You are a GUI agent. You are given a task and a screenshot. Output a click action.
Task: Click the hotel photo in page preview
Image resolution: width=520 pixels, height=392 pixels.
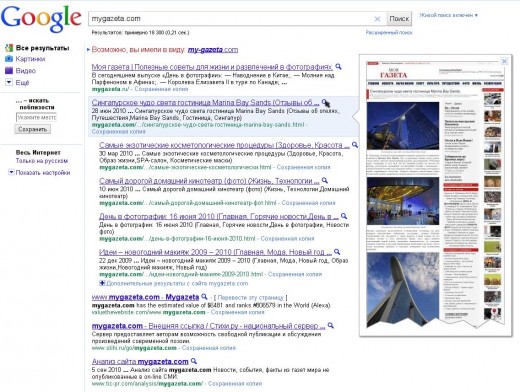403,125
